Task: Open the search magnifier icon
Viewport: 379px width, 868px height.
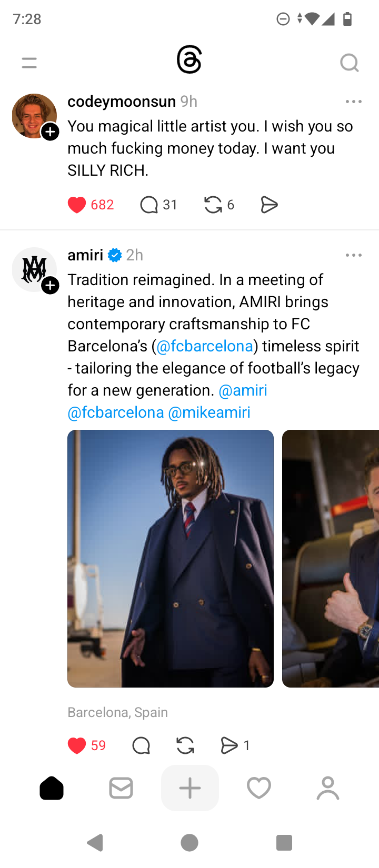Action: click(x=349, y=63)
